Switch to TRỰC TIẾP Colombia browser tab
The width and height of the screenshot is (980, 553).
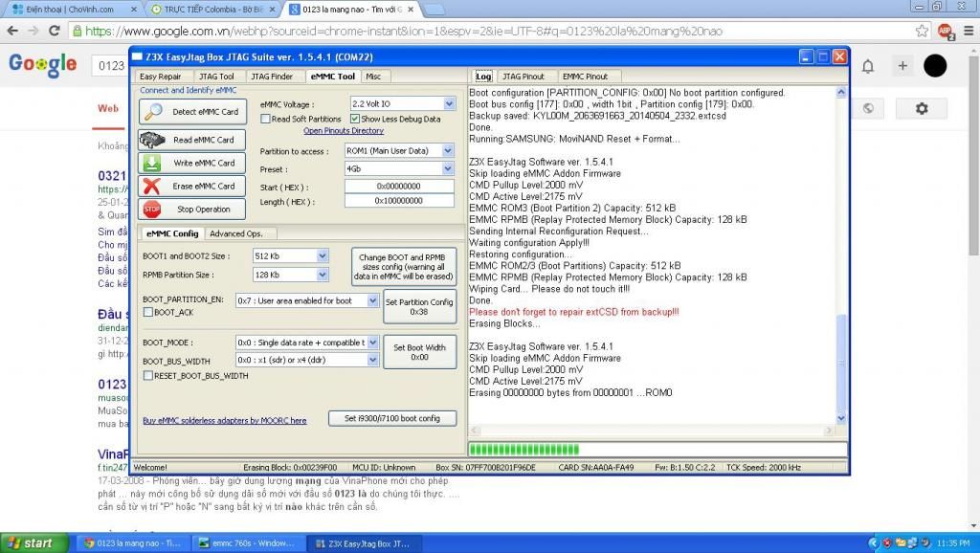tap(212, 10)
